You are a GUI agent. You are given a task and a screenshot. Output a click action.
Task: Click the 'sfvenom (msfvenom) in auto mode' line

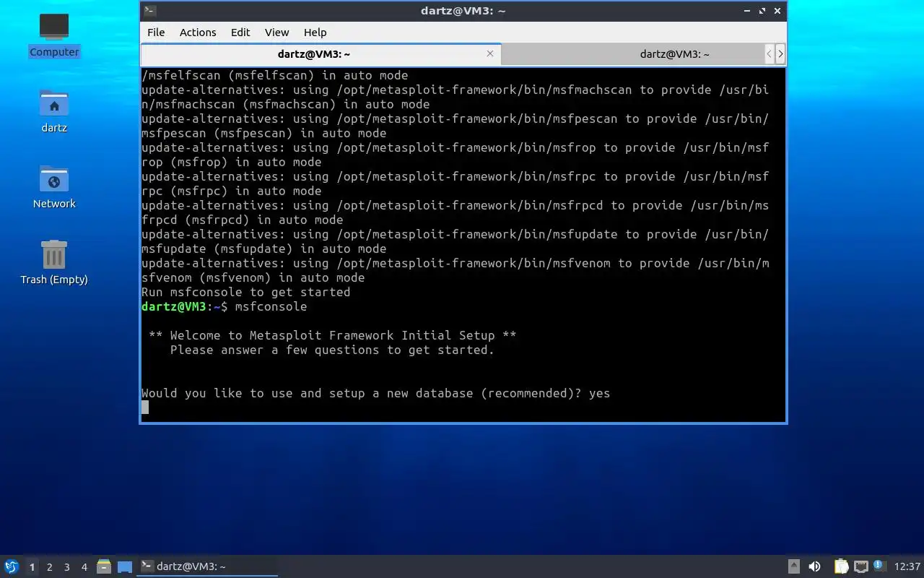click(x=253, y=277)
